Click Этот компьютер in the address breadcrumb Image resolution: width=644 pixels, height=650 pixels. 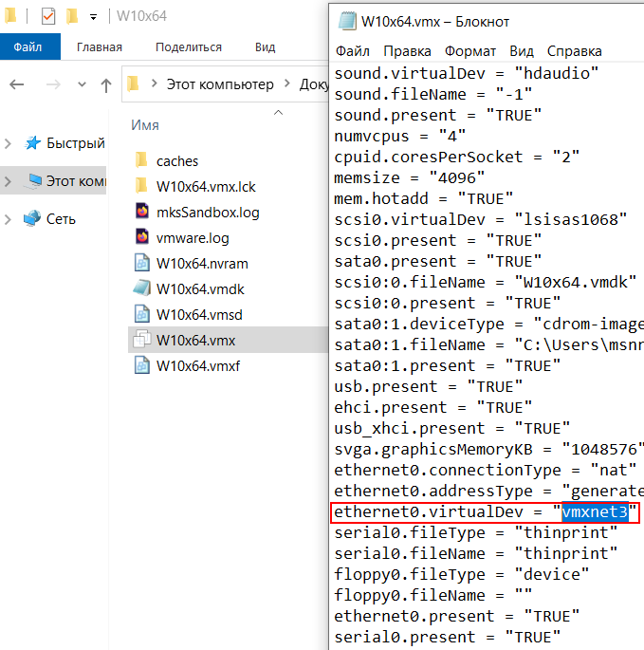[219, 84]
